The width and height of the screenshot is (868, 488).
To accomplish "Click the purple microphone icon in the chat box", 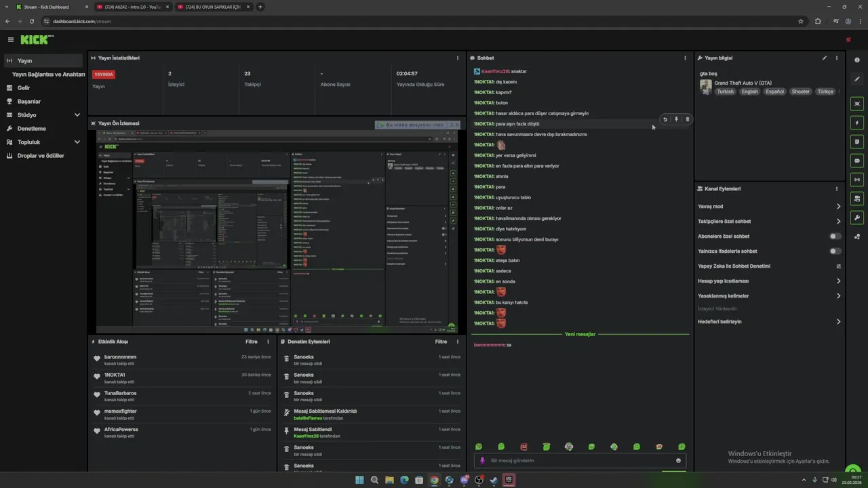I will coord(483,461).
